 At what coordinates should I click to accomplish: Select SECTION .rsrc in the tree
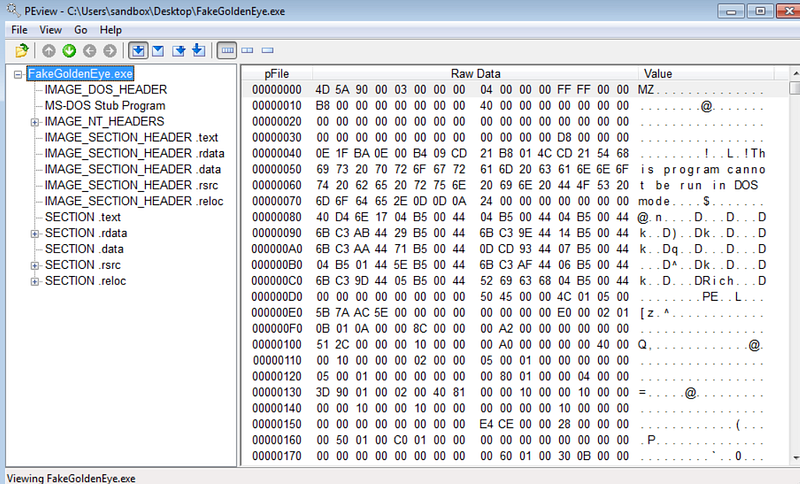click(x=83, y=265)
